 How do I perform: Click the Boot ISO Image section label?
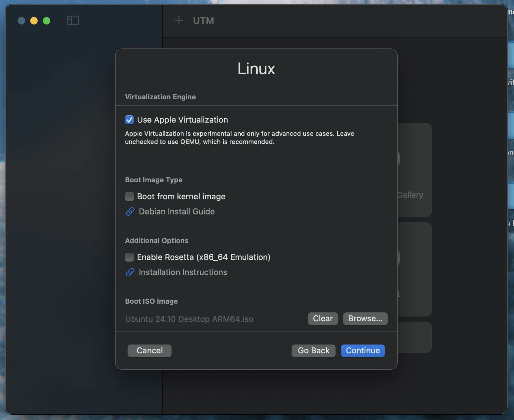point(151,301)
